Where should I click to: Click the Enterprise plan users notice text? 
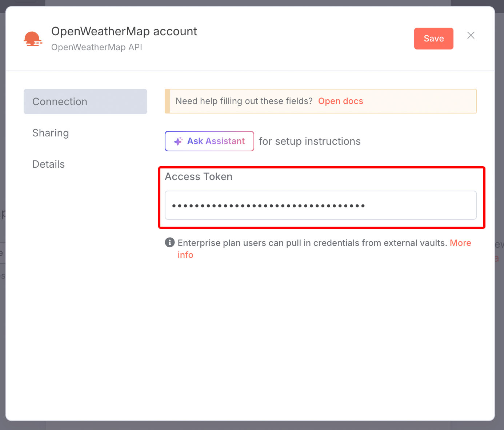point(312,243)
